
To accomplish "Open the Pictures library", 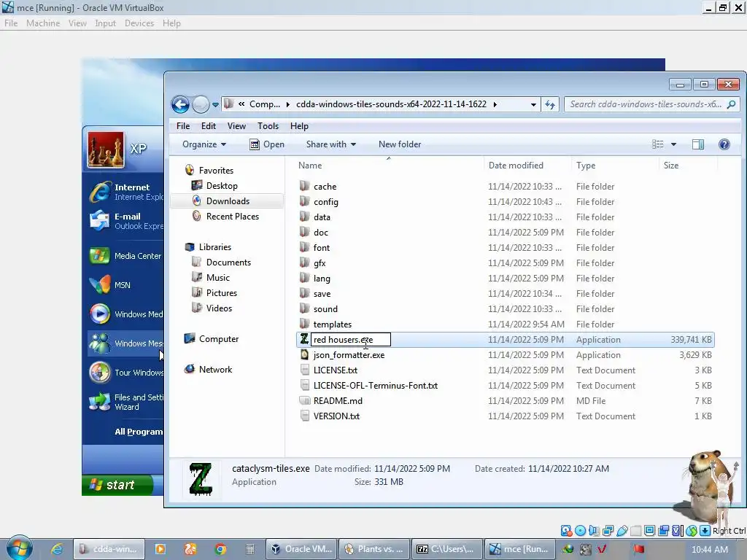I will [x=222, y=293].
